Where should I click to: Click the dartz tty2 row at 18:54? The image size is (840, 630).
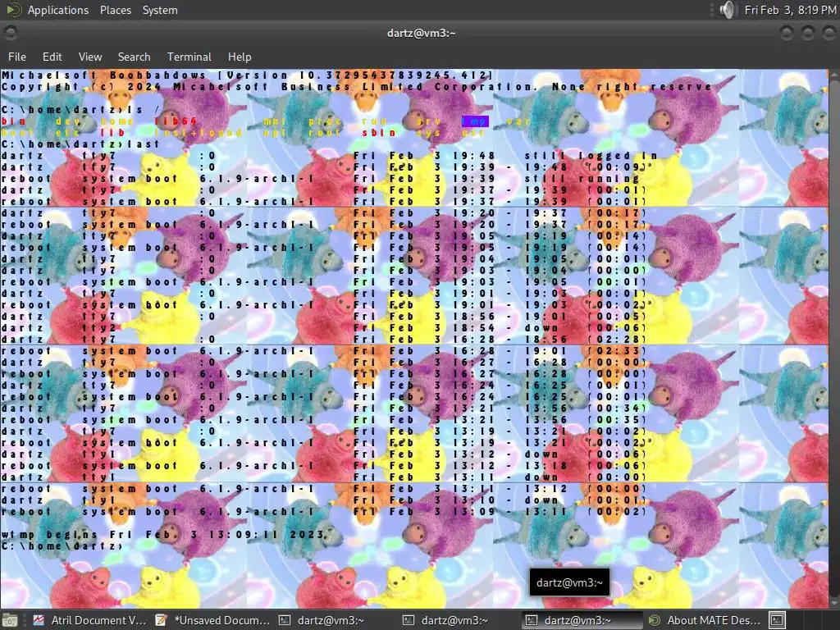323,328
